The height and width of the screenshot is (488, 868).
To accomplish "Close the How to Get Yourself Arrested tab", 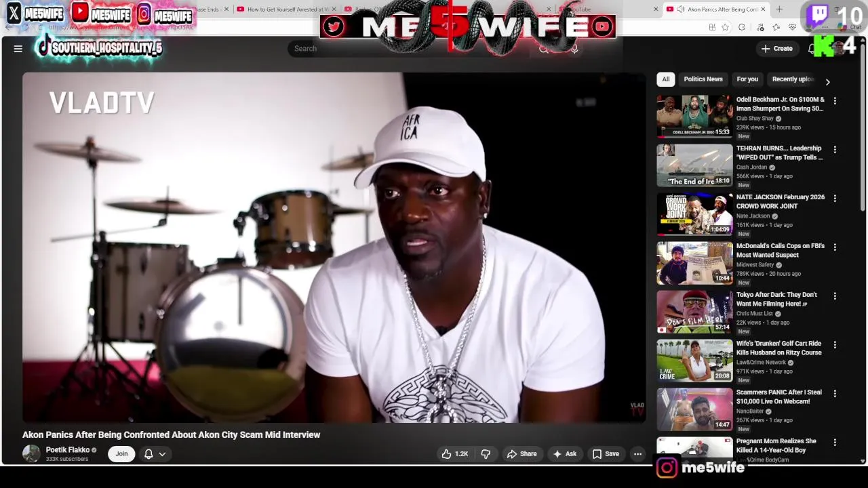I will [x=334, y=9].
